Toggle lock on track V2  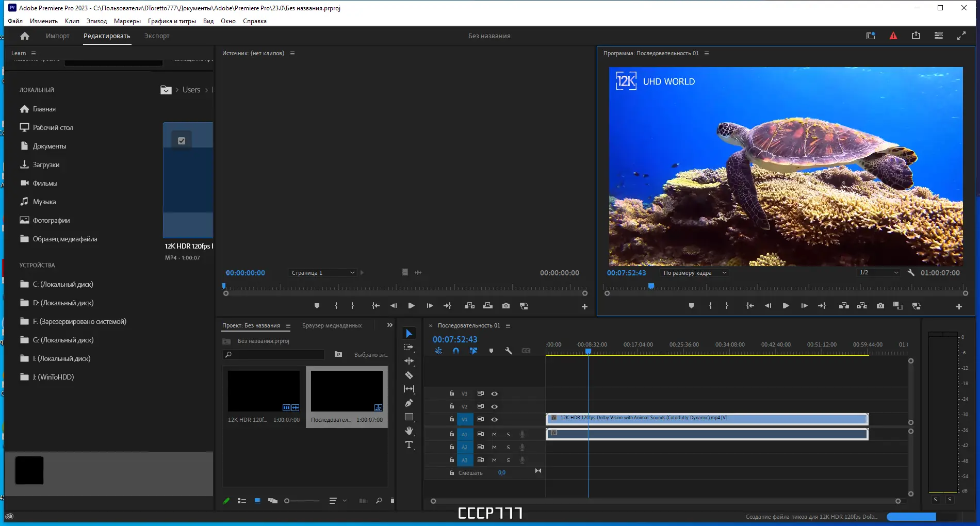451,406
